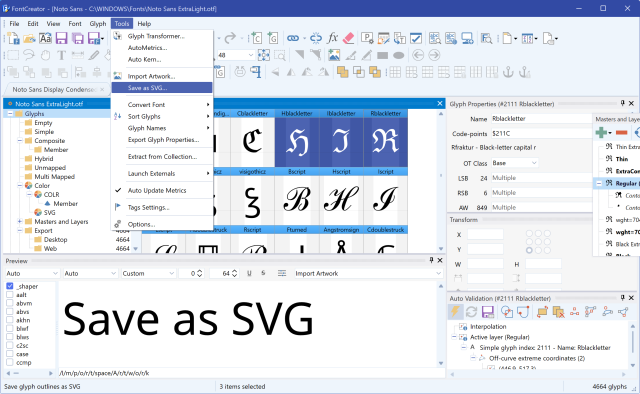Select the Rblackletter glyph cell
This screenshot has height=394, width=640.
[x=385, y=138]
